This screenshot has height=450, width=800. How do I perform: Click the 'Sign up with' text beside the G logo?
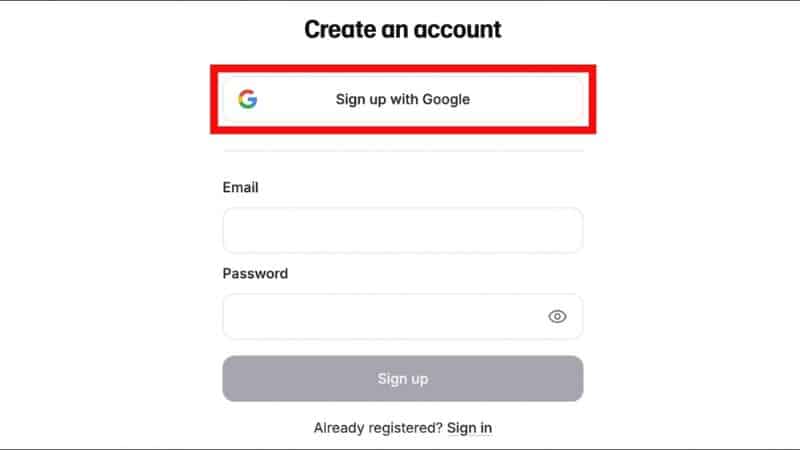pyautogui.click(x=377, y=99)
